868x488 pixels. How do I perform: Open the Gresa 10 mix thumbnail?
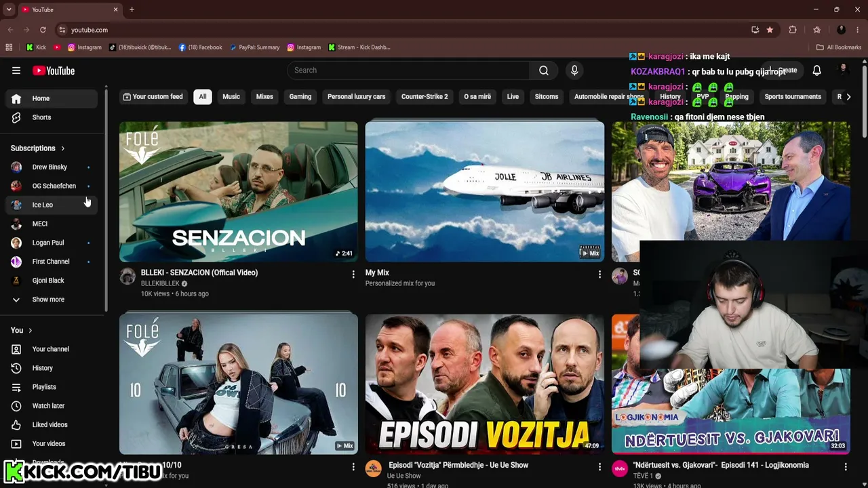click(x=239, y=384)
